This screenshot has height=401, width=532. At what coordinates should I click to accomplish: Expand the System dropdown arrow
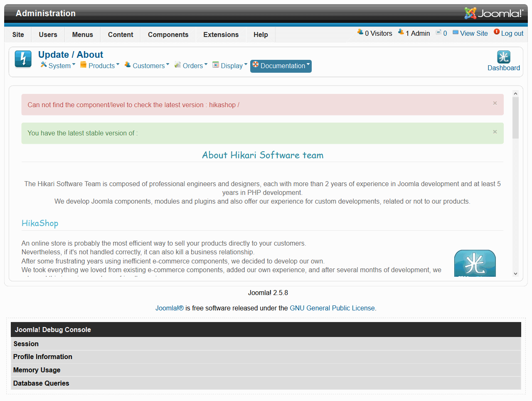tap(74, 64)
